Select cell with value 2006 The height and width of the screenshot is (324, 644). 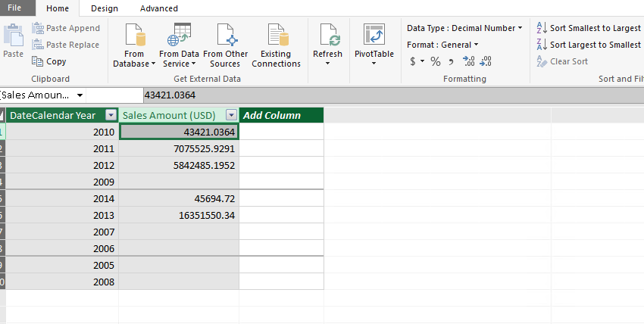point(62,248)
